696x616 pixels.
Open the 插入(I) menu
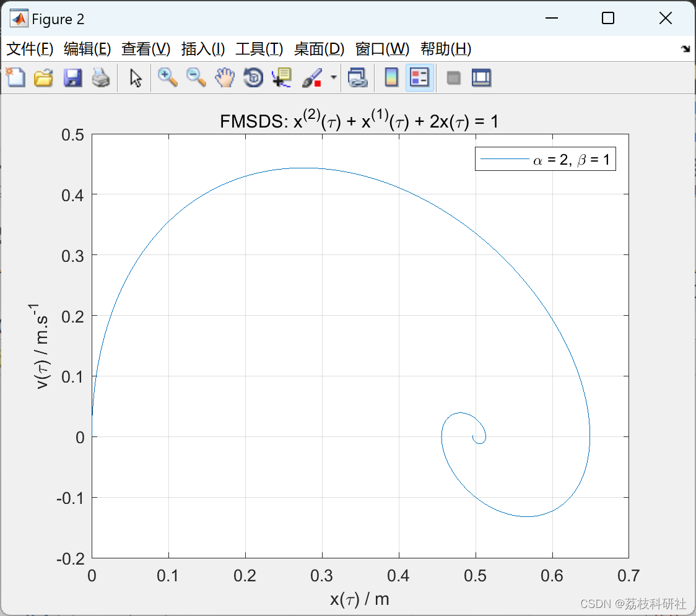tap(203, 49)
